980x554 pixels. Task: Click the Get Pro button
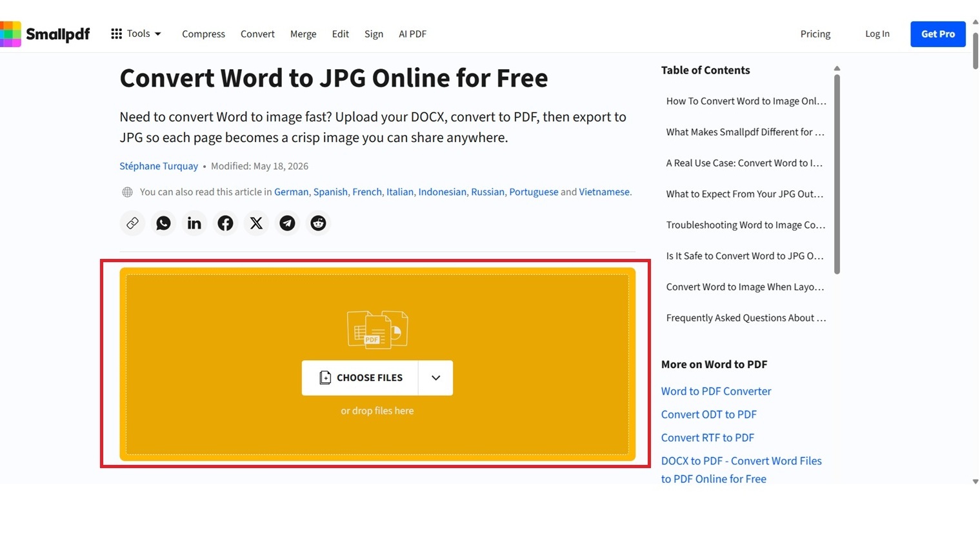(x=938, y=34)
